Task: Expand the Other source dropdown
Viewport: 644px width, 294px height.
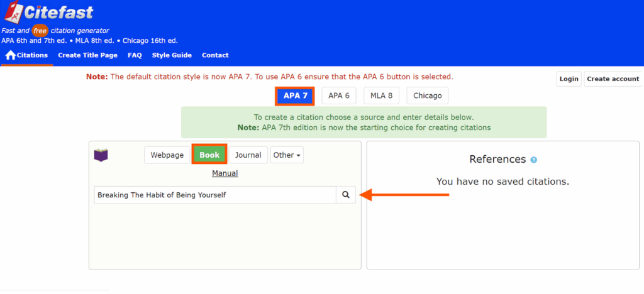Action: (x=287, y=155)
